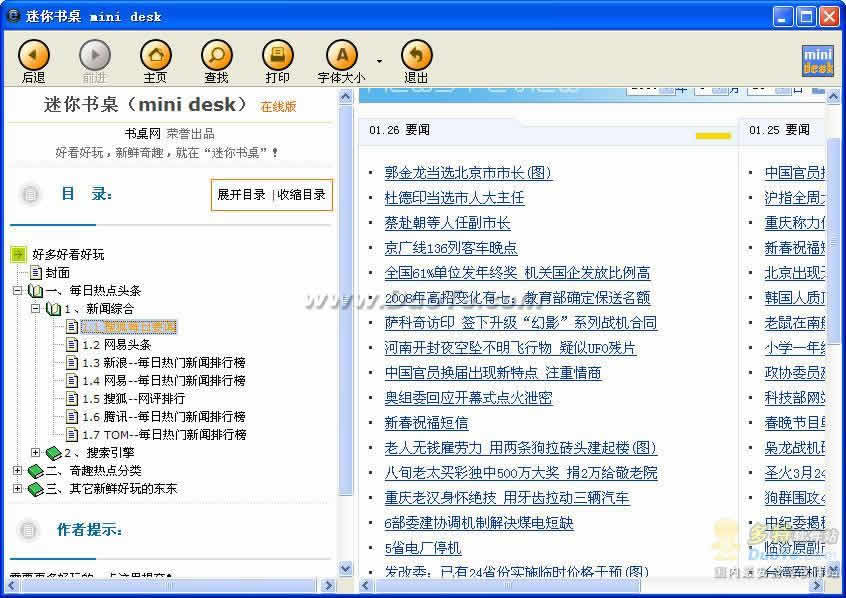Click the green arrow icon beside 好多好看好玩

coord(18,254)
